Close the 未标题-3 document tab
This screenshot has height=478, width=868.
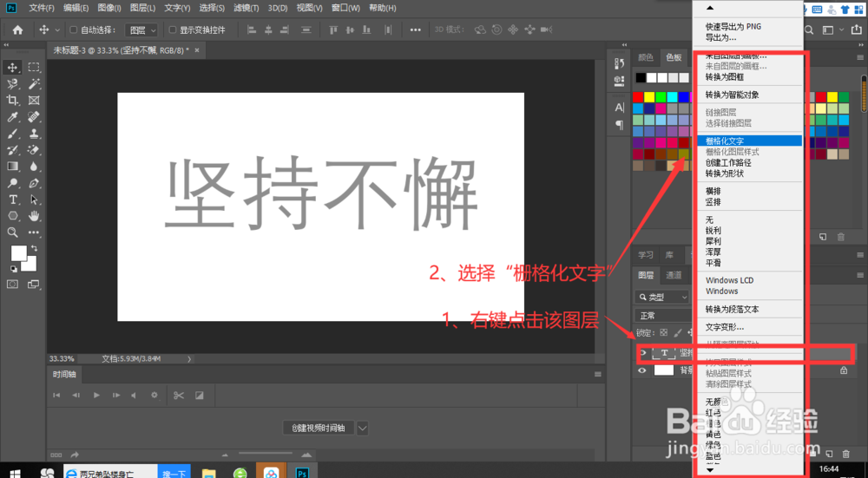196,50
